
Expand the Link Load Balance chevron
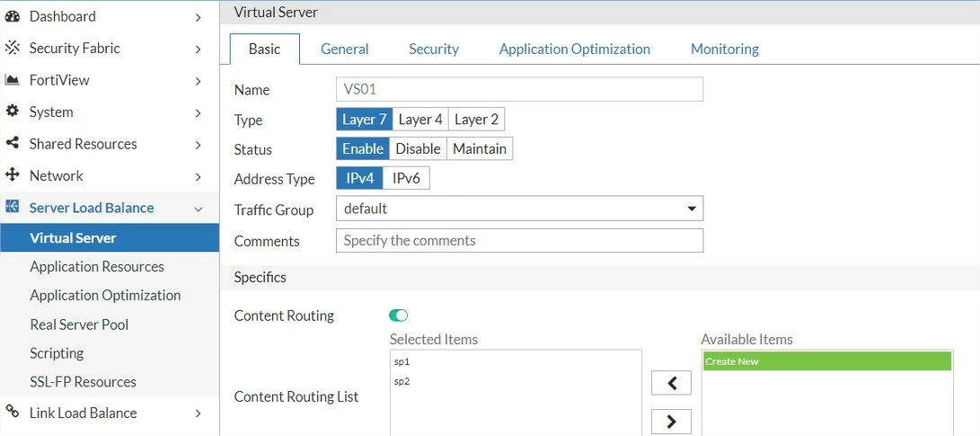[x=199, y=414]
